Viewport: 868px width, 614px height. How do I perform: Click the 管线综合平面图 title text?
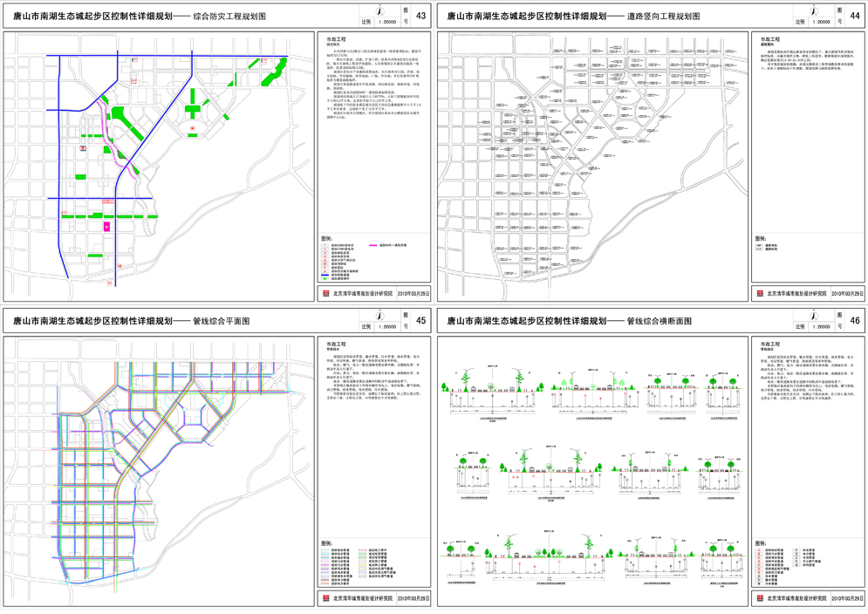coord(221,322)
